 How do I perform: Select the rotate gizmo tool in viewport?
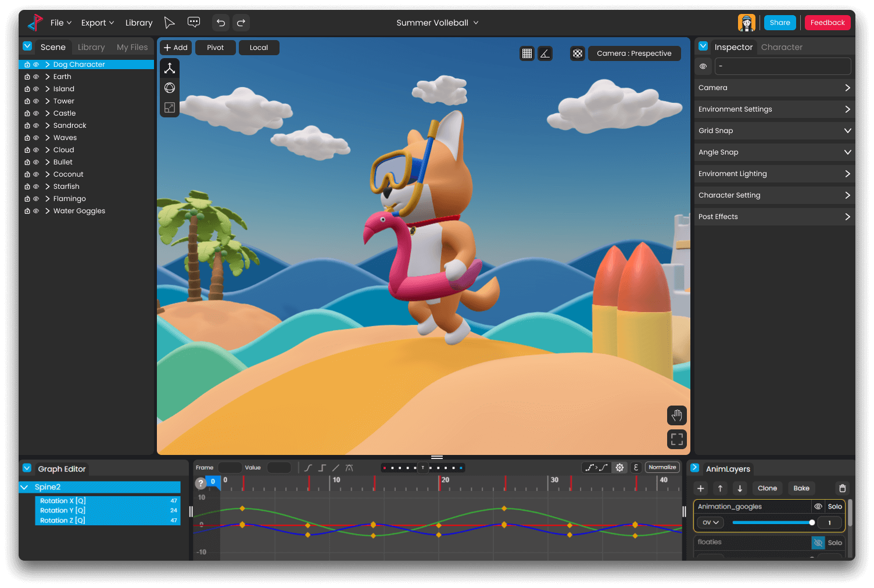[170, 88]
